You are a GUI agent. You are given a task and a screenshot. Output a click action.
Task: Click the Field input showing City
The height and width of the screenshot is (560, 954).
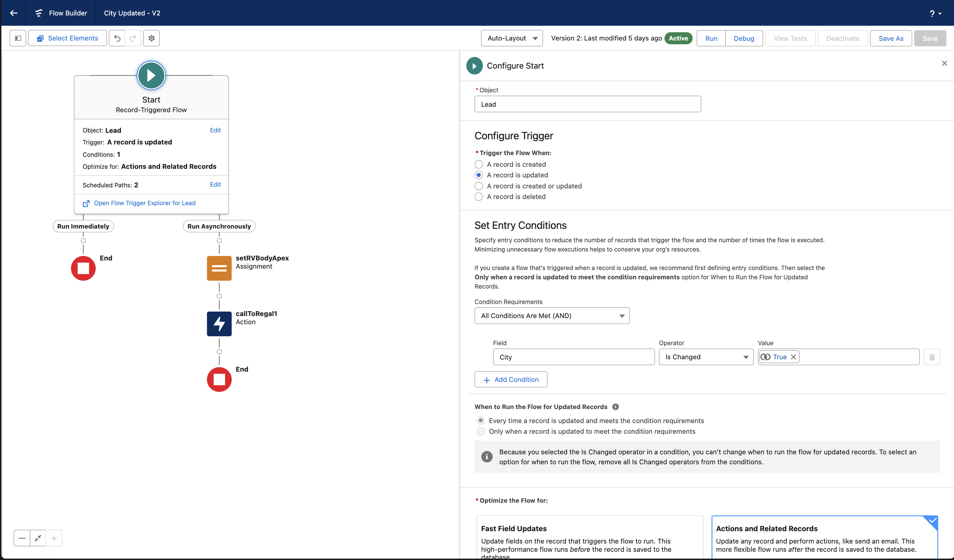click(573, 357)
